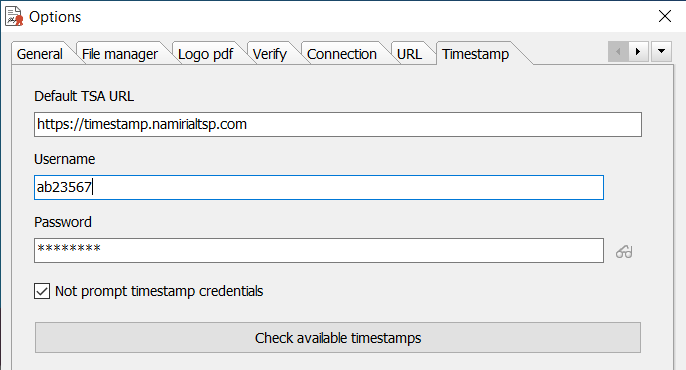Select the Logo pdf tab
The width and height of the screenshot is (686, 370).
tap(205, 54)
